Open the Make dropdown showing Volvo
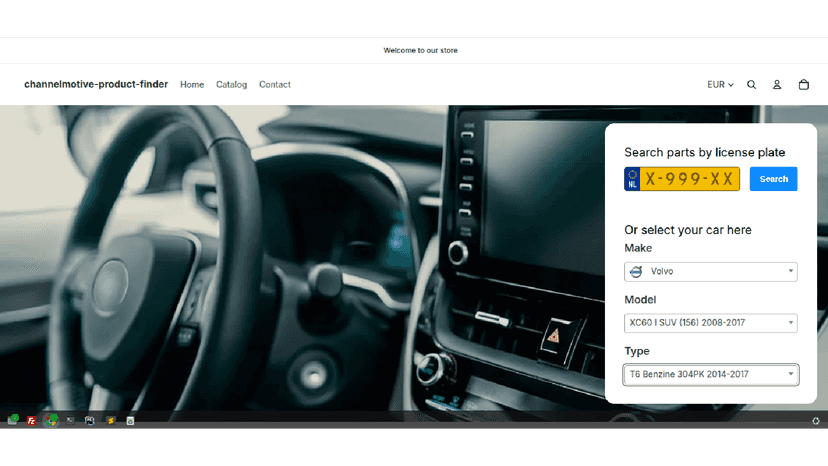828x466 pixels. tap(711, 272)
